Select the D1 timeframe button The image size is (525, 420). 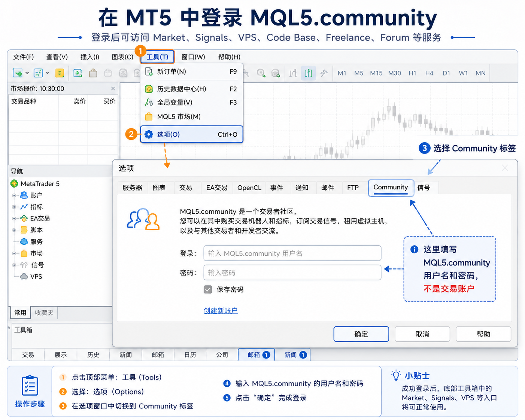coord(446,73)
